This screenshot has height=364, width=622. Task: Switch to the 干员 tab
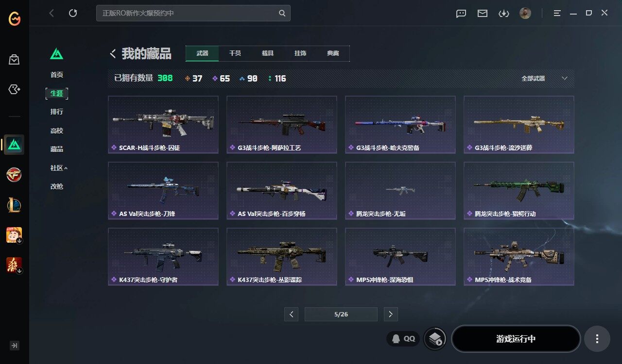coord(235,53)
